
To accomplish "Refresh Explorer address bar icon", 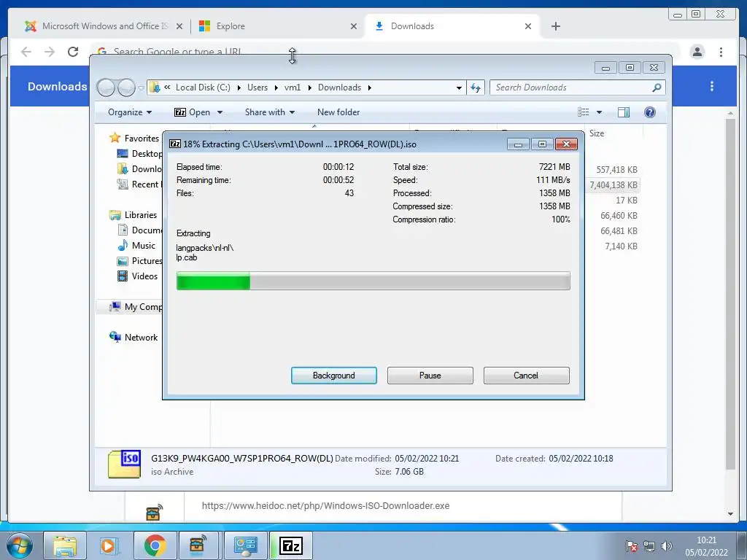I will (476, 87).
